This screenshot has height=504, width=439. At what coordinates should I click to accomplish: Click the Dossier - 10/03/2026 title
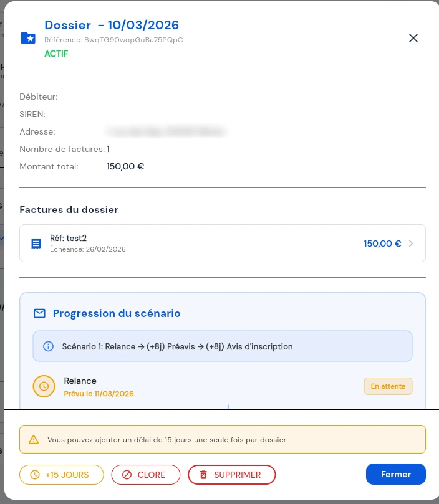(112, 25)
